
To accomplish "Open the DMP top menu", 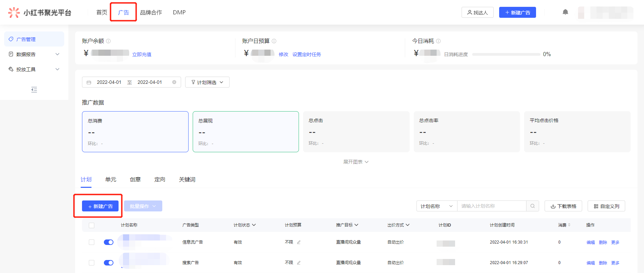I will click(179, 12).
